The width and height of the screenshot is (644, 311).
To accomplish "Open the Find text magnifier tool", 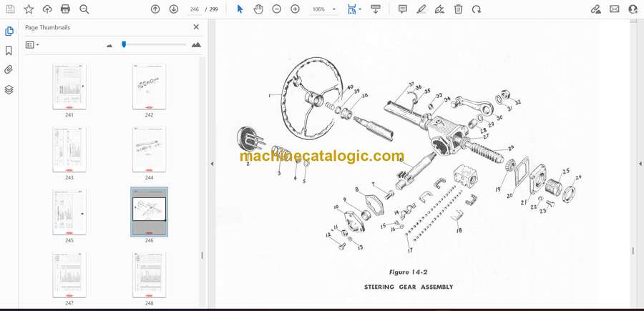I will click(x=84, y=9).
